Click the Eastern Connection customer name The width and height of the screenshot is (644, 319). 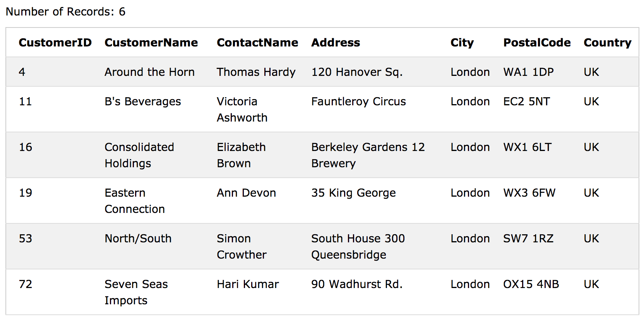coord(135,201)
